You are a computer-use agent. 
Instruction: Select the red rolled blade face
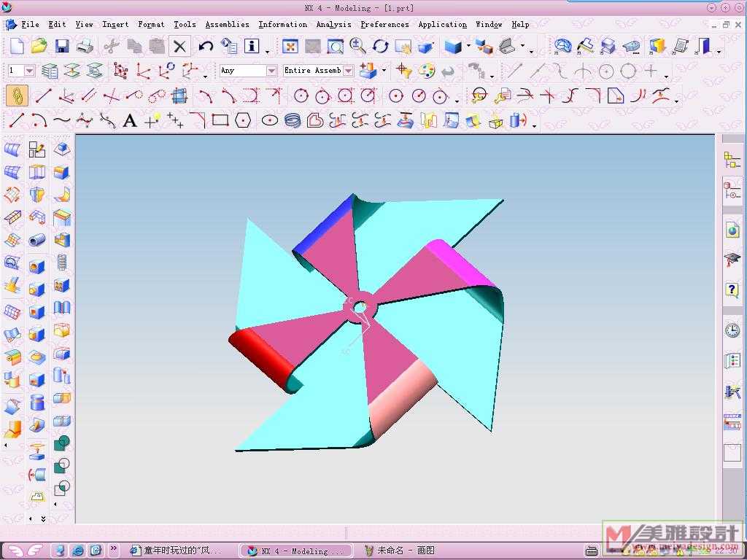point(261,362)
